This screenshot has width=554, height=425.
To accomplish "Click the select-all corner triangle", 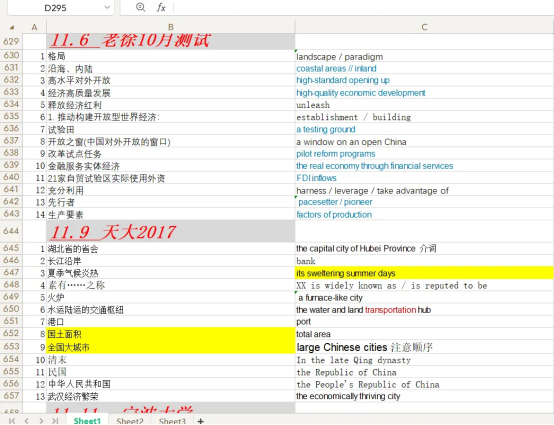I will (x=12, y=27).
